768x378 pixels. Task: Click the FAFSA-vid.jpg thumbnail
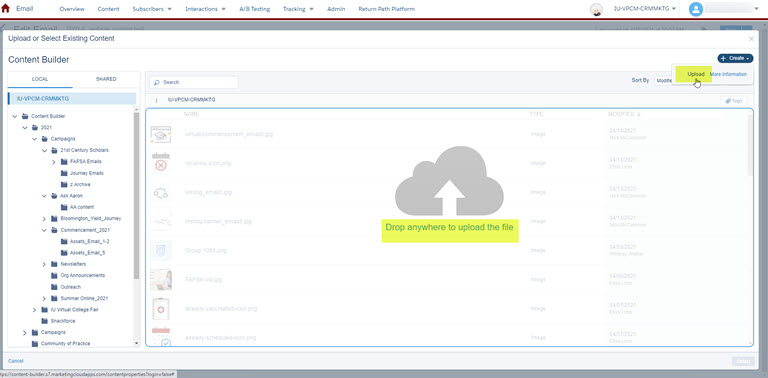[x=161, y=280]
